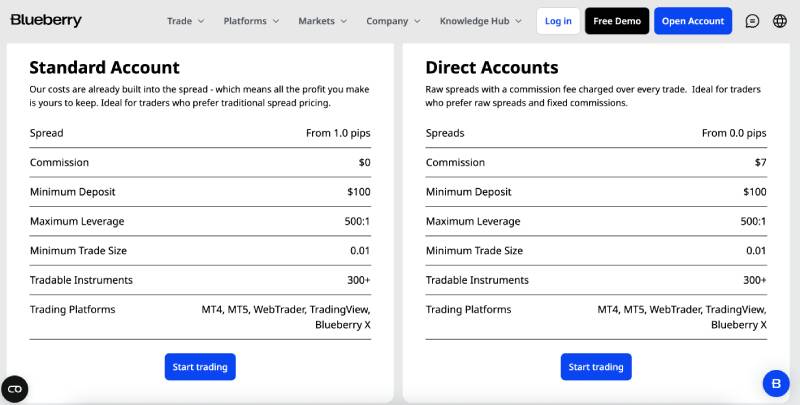Start trading with Standard Account
Image resolution: width=800 pixels, height=405 pixels.
click(200, 367)
